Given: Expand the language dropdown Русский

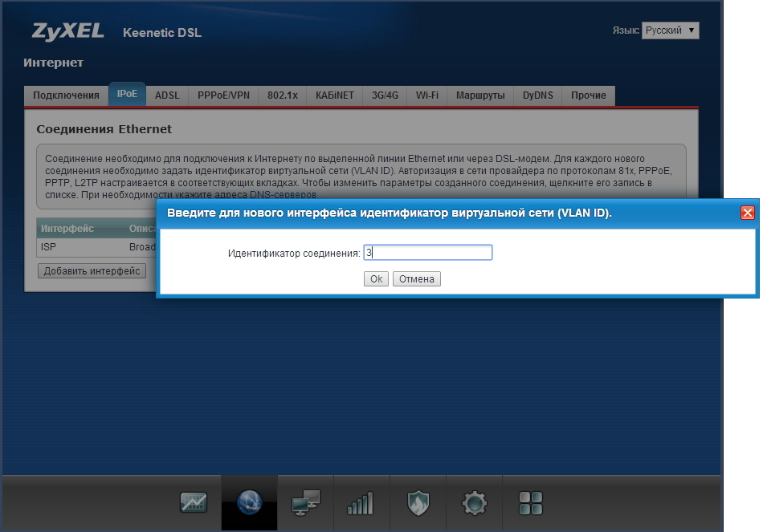Looking at the screenshot, I should pyautogui.click(x=670, y=30).
